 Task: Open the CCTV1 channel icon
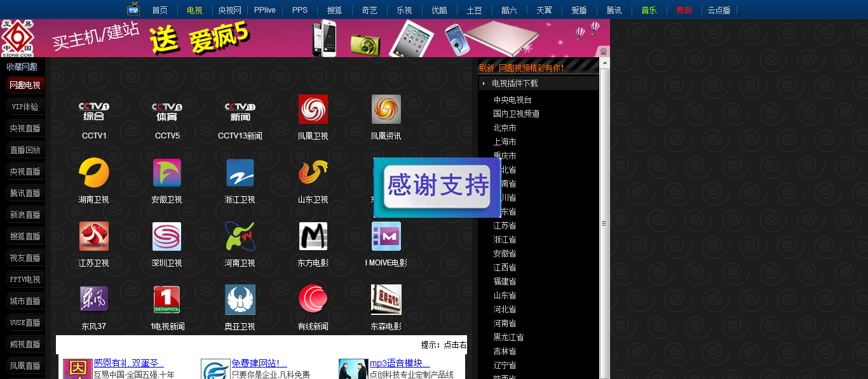(94, 110)
